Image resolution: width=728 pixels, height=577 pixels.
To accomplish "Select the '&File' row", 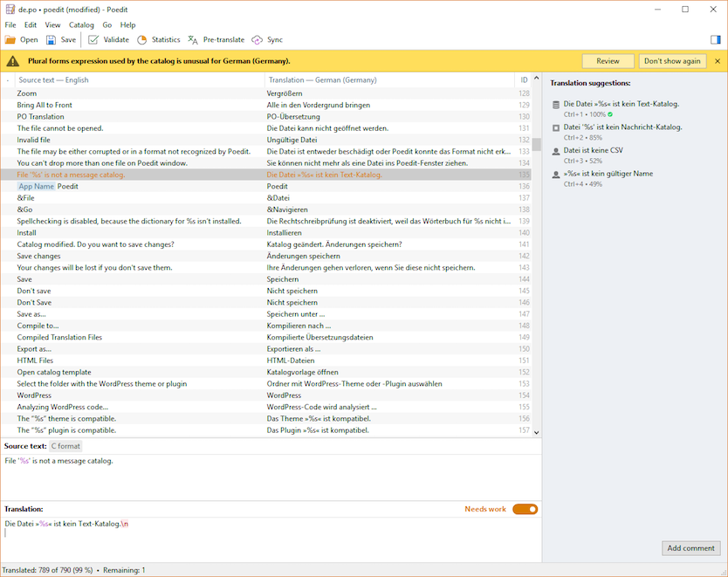I will coord(266,198).
